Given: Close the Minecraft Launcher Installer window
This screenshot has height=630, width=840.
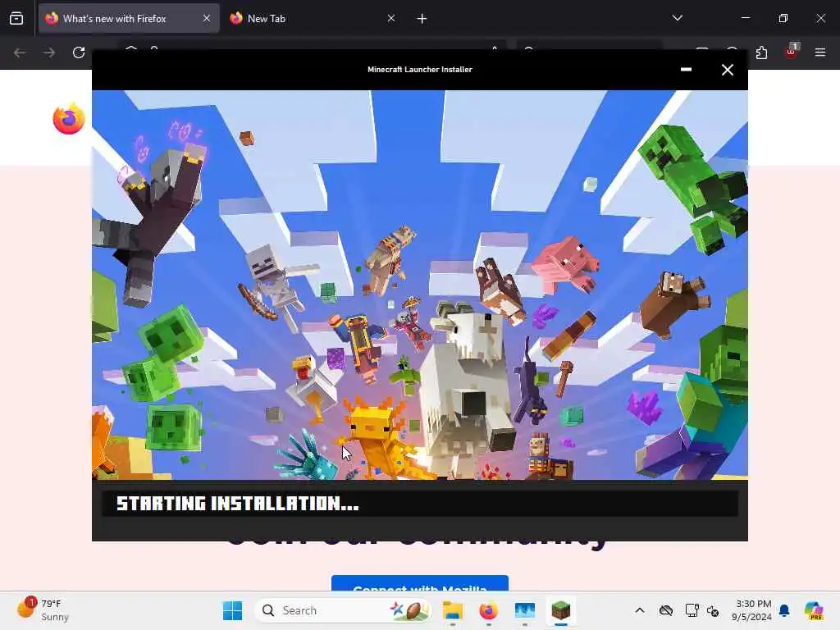Looking at the screenshot, I should 728,70.
